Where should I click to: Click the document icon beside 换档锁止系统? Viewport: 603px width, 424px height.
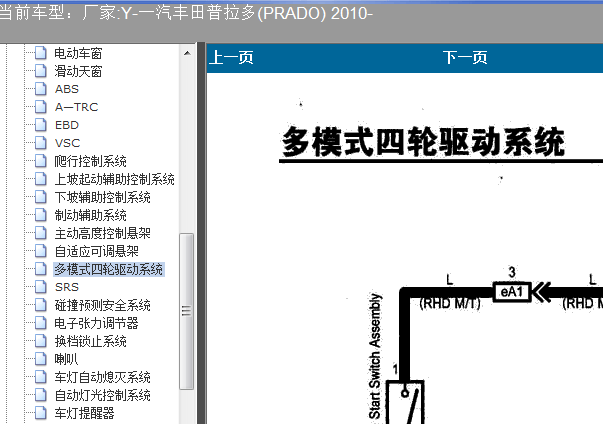41,341
